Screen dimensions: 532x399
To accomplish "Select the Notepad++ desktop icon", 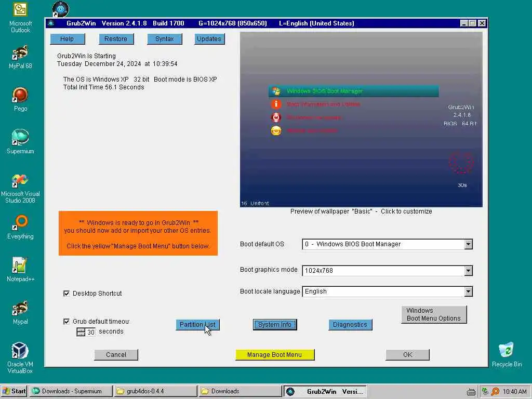I will click(20, 270).
